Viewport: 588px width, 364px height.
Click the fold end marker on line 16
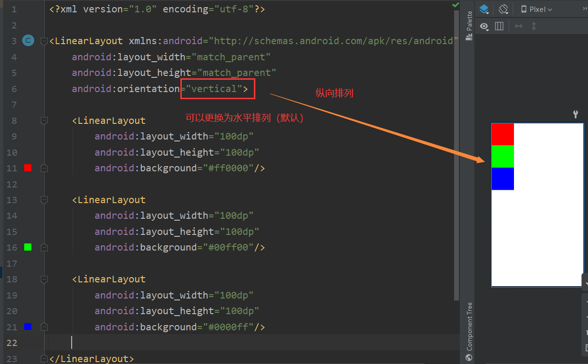coord(44,247)
